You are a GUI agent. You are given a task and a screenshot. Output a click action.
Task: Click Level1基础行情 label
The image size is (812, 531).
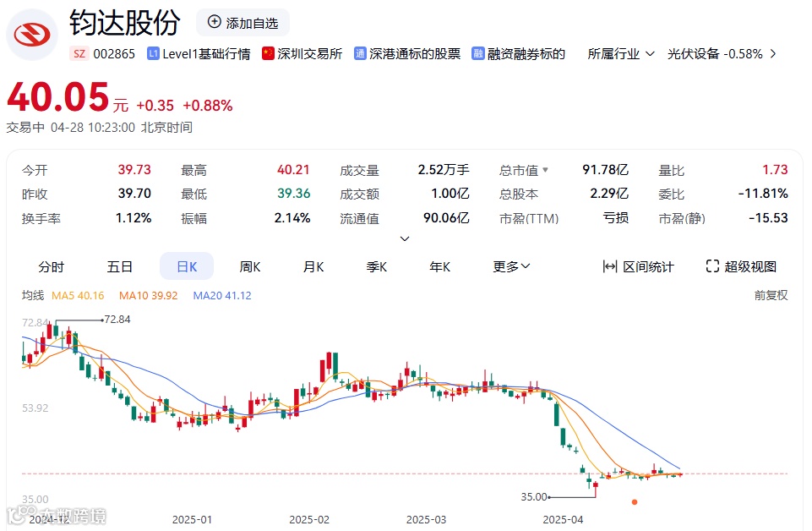(x=206, y=54)
